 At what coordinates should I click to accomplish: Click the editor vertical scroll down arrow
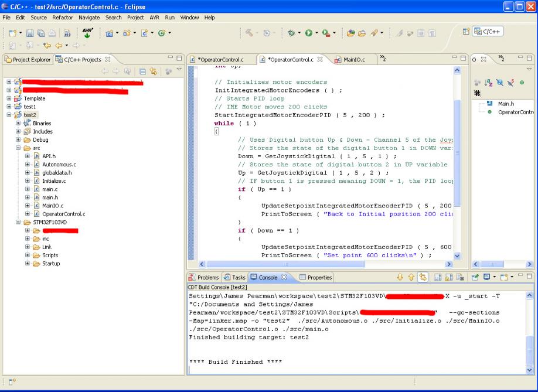[x=457, y=256]
